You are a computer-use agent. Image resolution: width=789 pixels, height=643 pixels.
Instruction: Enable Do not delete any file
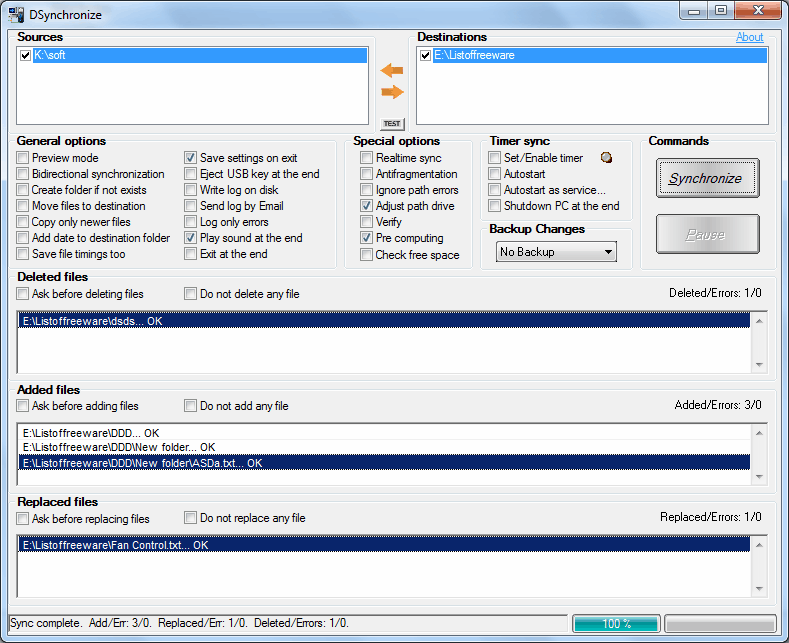click(190, 294)
